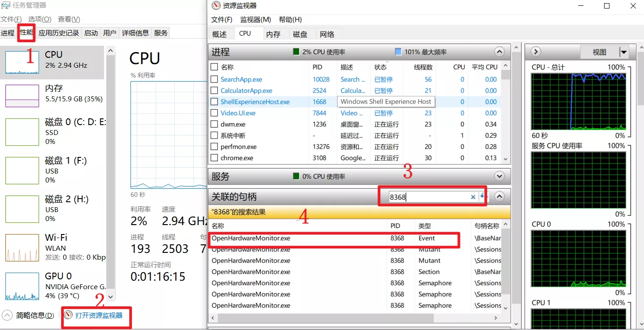
Task: Collapse the 关联的句柄 section
Action: [x=500, y=196]
